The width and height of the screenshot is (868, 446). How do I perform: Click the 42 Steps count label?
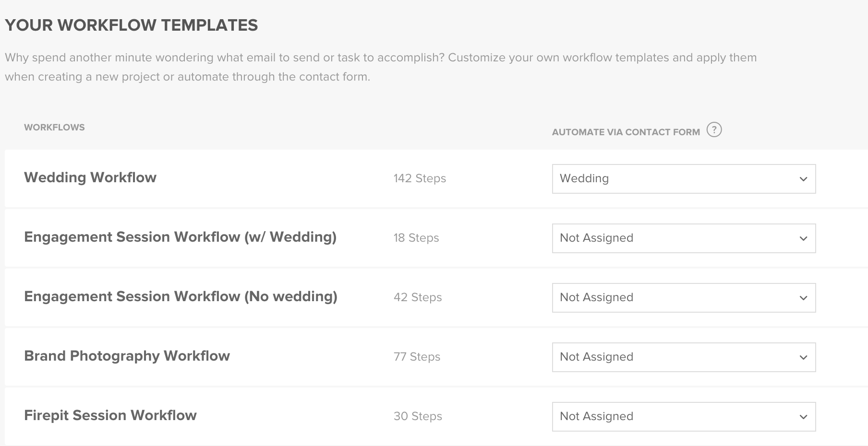(x=418, y=297)
